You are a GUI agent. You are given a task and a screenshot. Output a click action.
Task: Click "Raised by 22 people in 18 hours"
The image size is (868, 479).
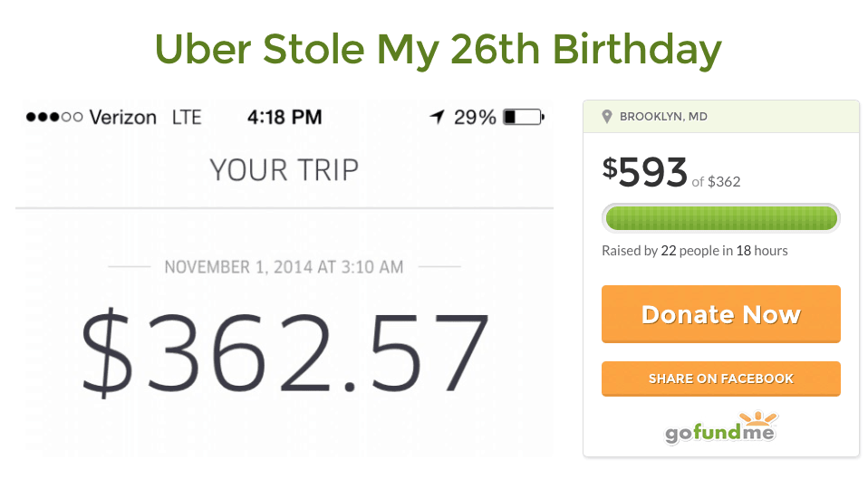coord(694,251)
